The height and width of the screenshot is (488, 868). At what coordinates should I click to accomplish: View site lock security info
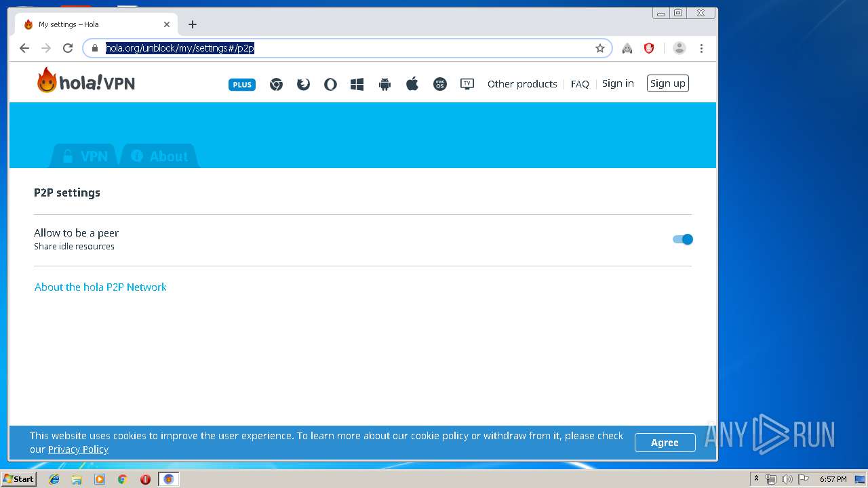[x=95, y=48]
